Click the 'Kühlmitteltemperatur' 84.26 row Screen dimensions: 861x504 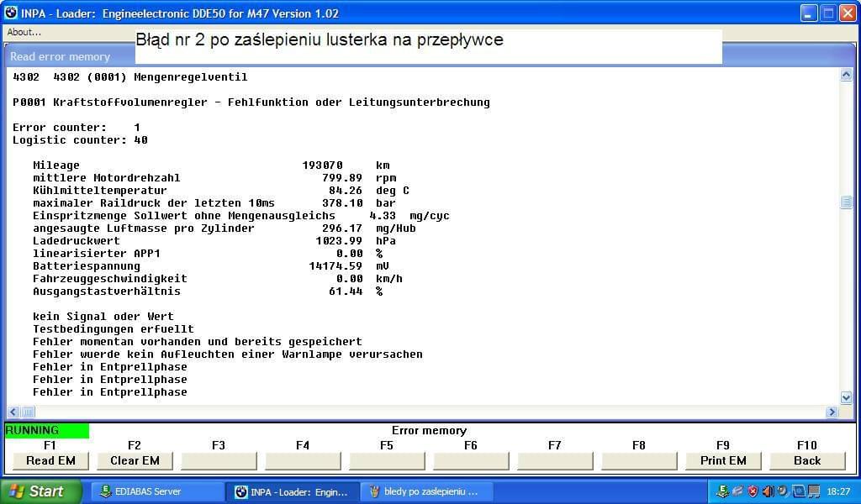pos(221,191)
